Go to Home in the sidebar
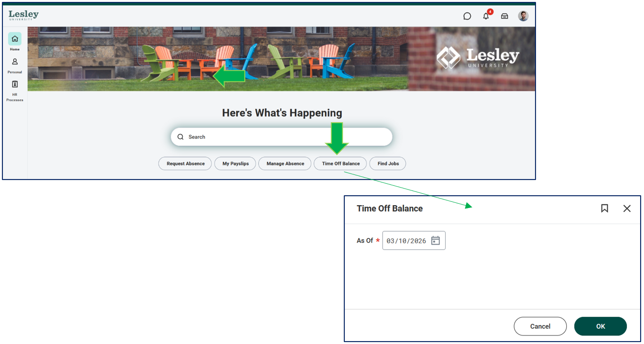This screenshot has width=644, height=344. (15, 42)
